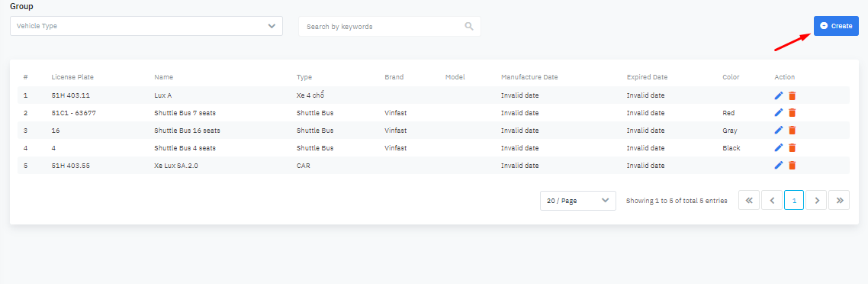Jump to the last page

point(839,201)
